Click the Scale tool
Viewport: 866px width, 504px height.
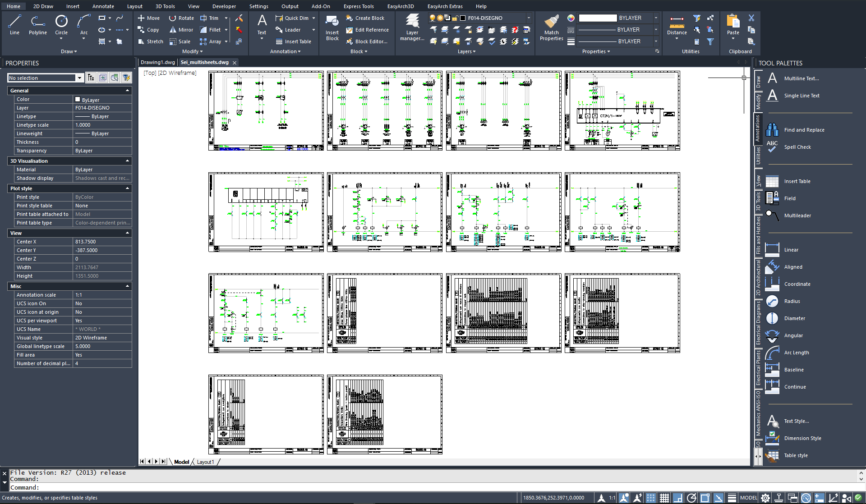180,41
